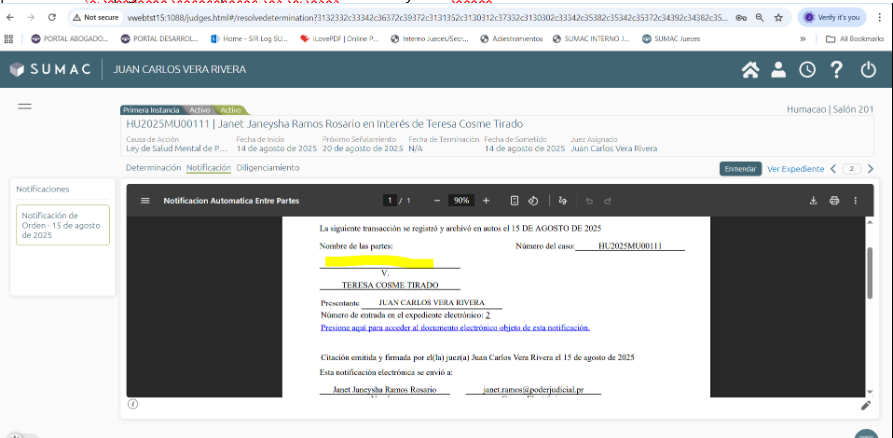Screen dimensions: 893x438
Task: Go to next expediente with right chevron
Action: [x=871, y=169]
